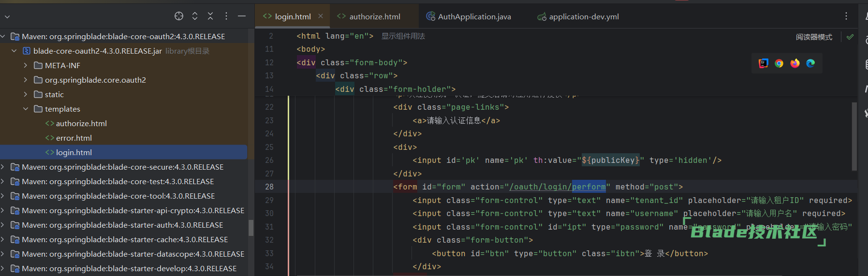Click the locate-opened-file target icon

coord(179,16)
